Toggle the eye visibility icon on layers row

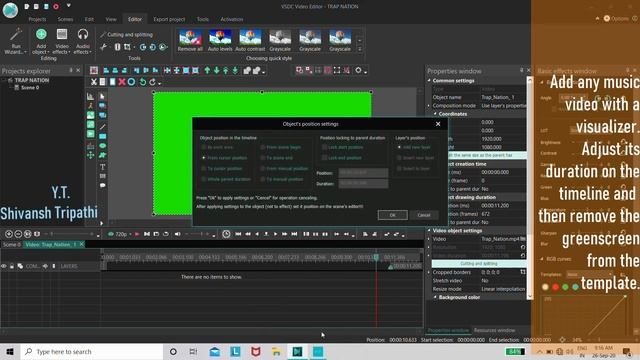click(4, 266)
